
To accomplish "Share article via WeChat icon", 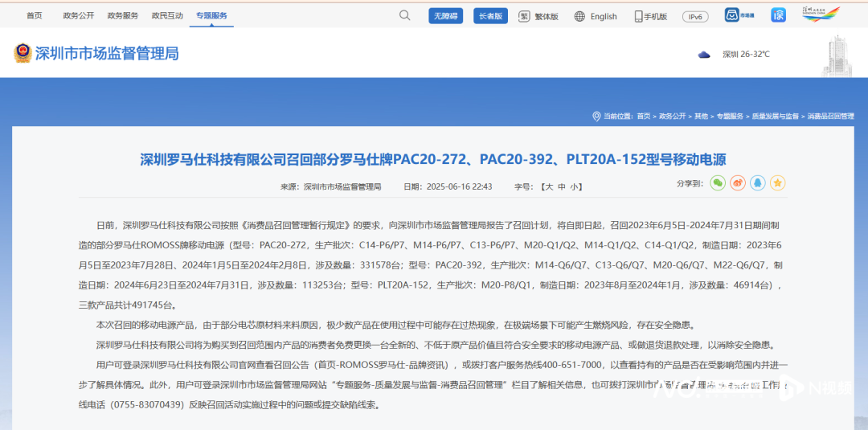I will click(717, 183).
